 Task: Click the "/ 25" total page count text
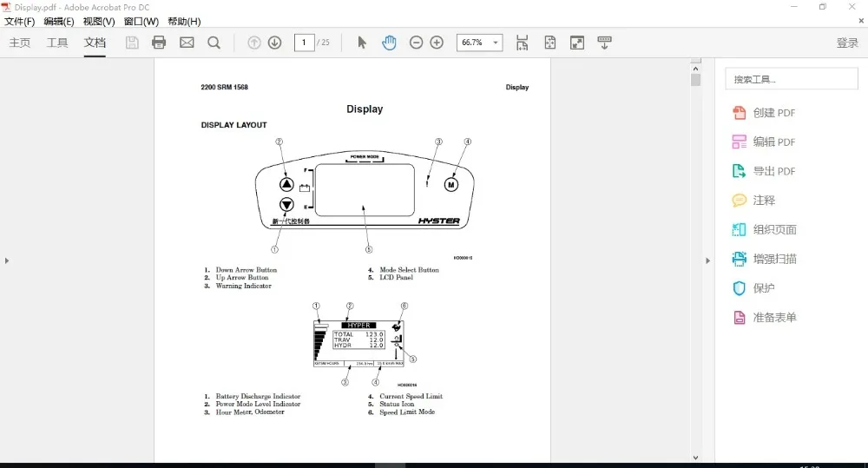pos(323,43)
